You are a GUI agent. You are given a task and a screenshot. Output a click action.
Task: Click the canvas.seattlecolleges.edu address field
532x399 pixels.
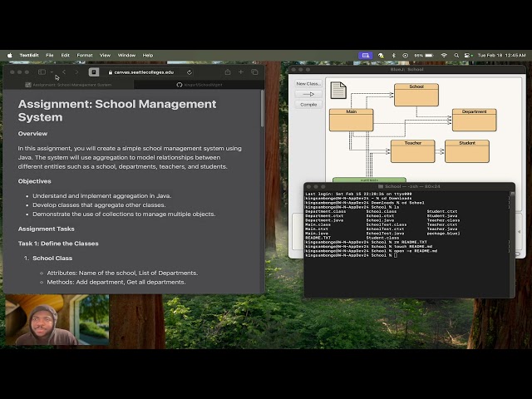pyautogui.click(x=144, y=72)
